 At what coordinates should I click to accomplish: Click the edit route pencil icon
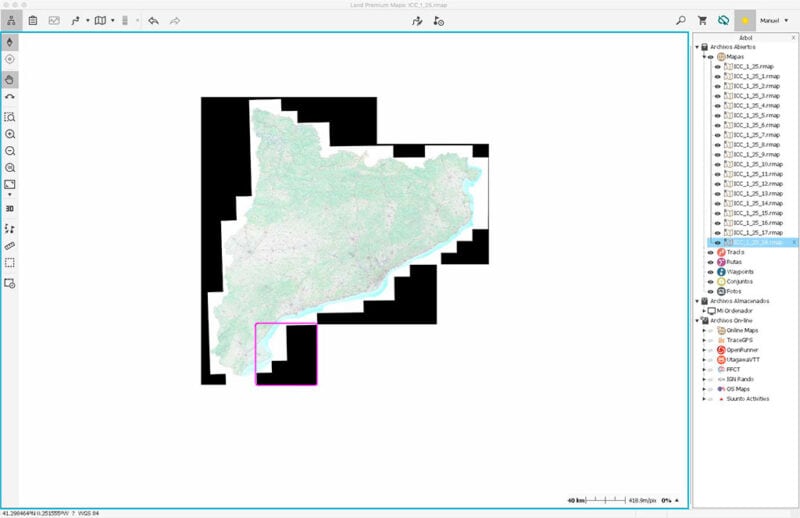417,21
